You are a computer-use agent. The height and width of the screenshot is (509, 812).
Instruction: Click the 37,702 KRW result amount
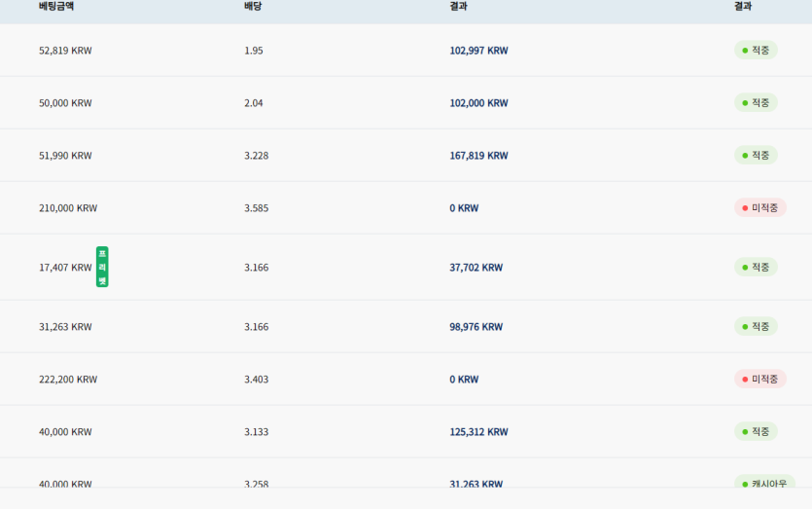pos(476,268)
